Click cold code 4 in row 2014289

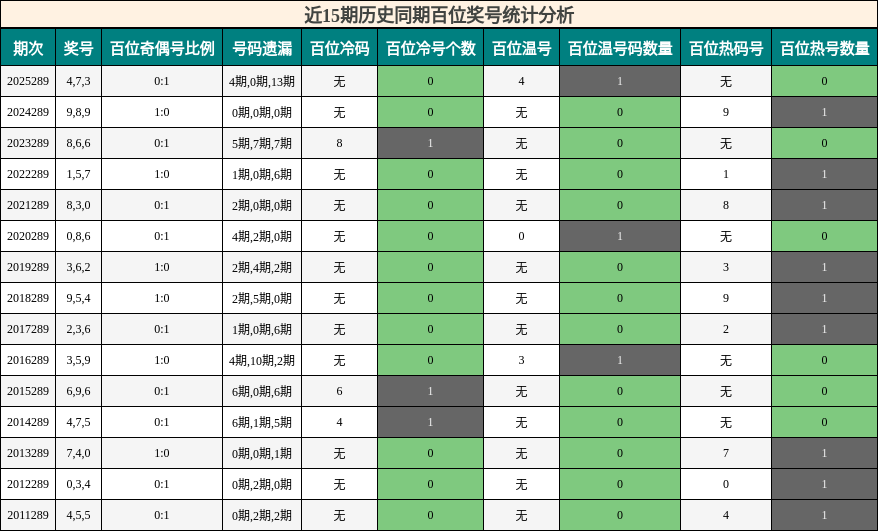(x=339, y=422)
